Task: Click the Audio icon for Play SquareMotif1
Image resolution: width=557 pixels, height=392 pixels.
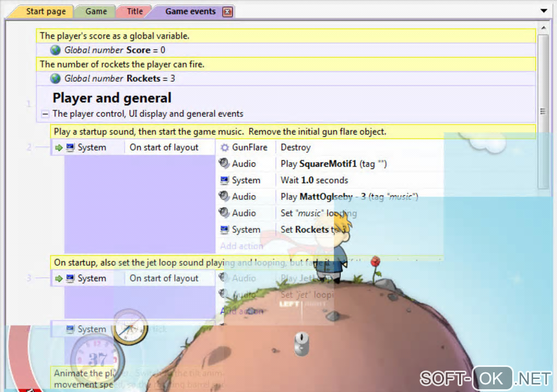Action: 224,163
